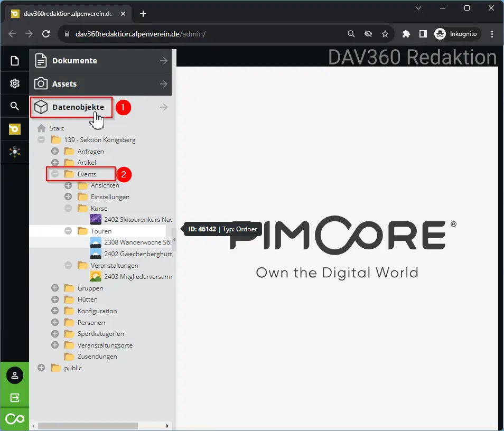Open the Dokumente panel
Image resolution: width=504 pixels, height=431 pixels.
click(100, 61)
